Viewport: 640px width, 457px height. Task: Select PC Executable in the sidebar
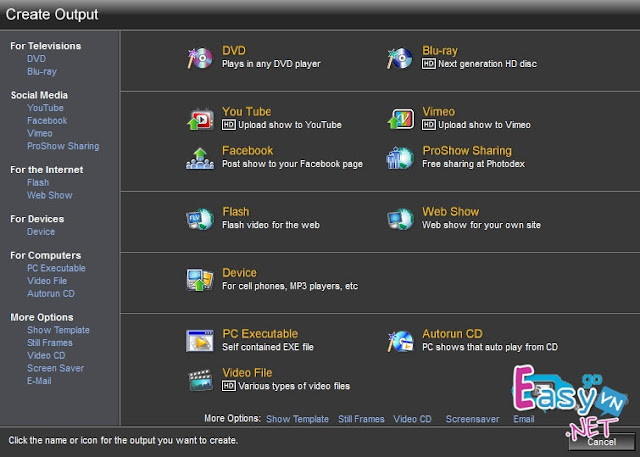[56, 268]
